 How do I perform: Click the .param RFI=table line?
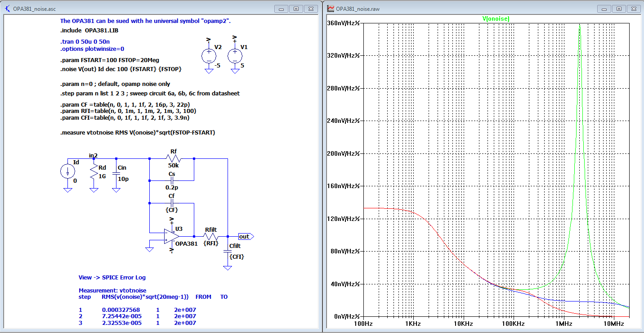(x=128, y=111)
